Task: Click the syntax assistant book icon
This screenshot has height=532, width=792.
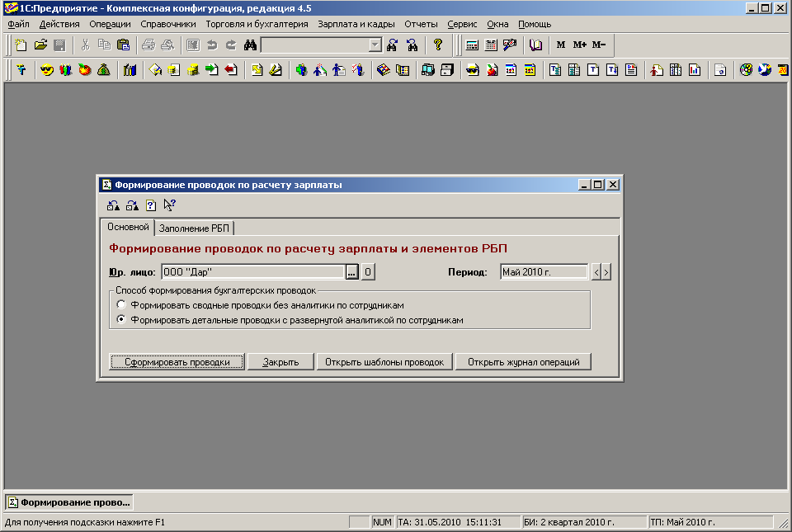Action: click(x=535, y=45)
